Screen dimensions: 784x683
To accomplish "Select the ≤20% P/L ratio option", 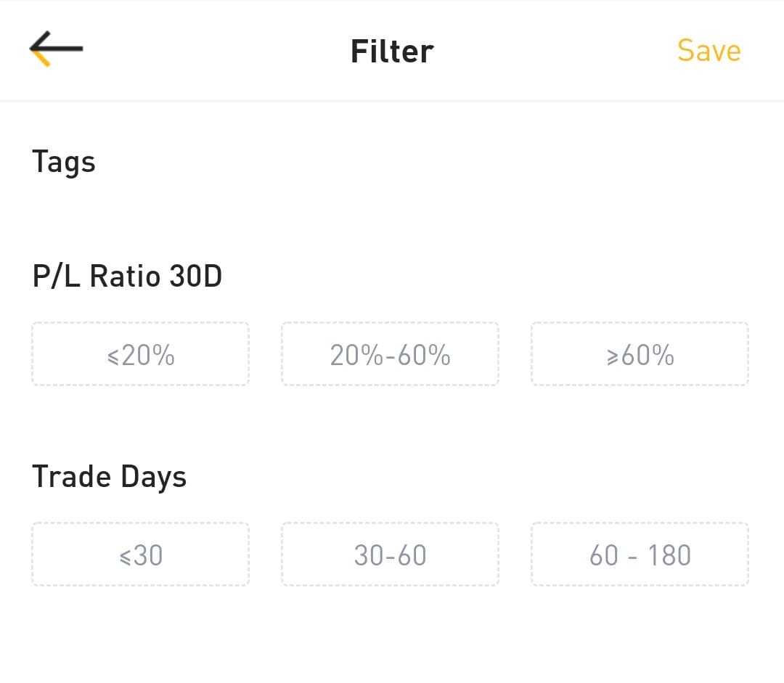I will point(141,354).
